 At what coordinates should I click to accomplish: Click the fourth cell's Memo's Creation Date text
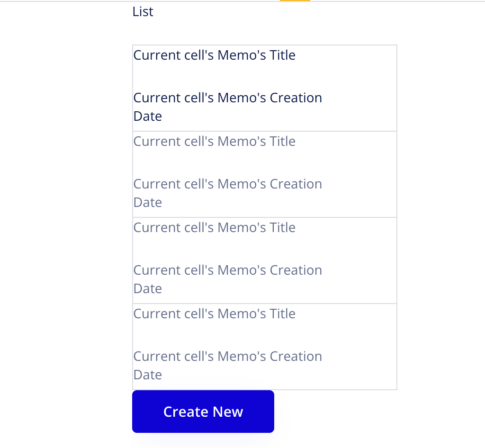click(x=227, y=357)
